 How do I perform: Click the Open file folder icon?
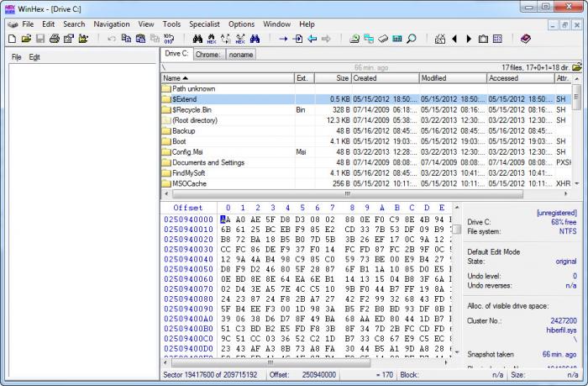point(26,39)
